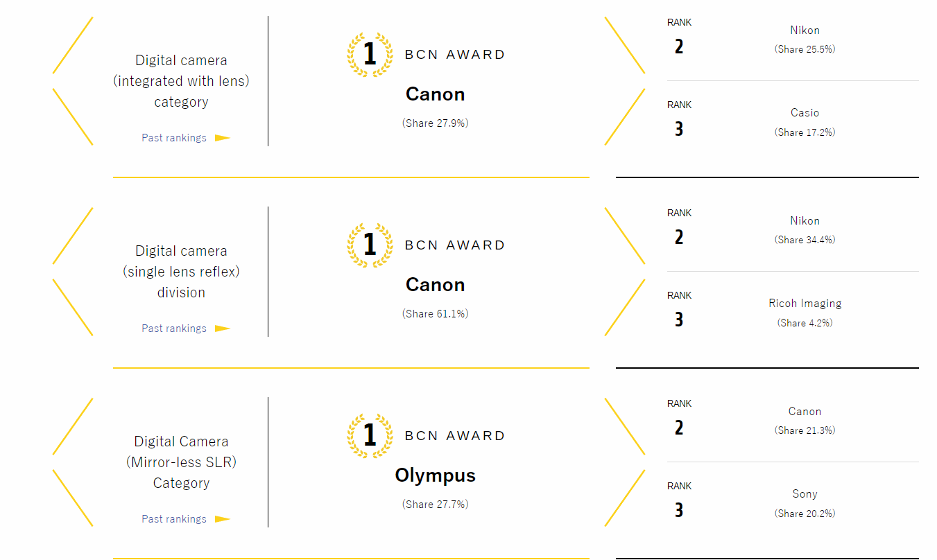The width and height of the screenshot is (937, 560).
Task: Select Nikon ranked 2 in the integrated lens category
Action: (805, 30)
